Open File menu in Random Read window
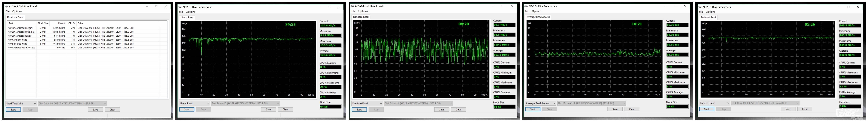The height and width of the screenshot is (122, 868). click(x=353, y=11)
